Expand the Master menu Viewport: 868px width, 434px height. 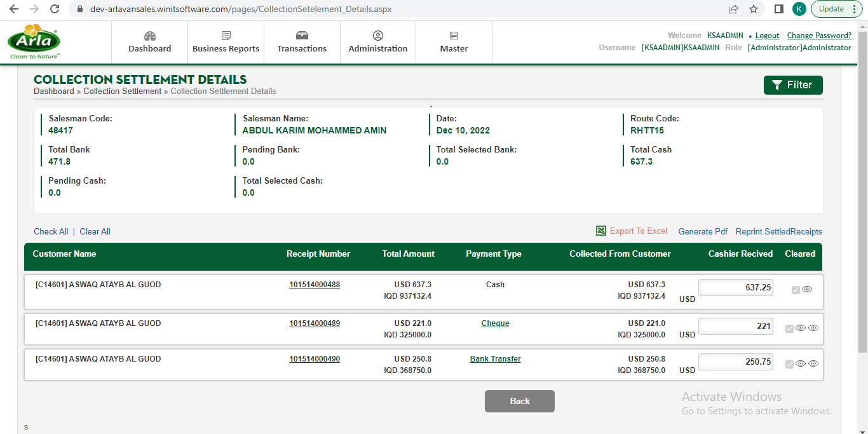pyautogui.click(x=454, y=43)
